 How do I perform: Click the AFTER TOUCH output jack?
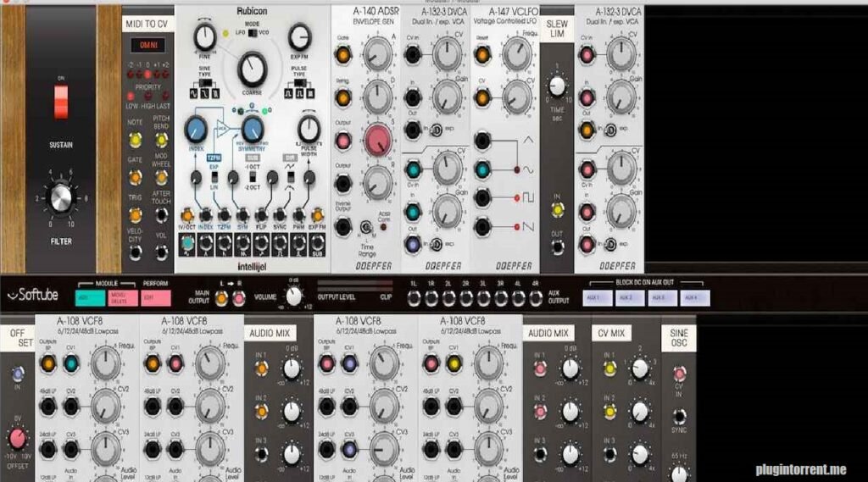[x=161, y=215]
